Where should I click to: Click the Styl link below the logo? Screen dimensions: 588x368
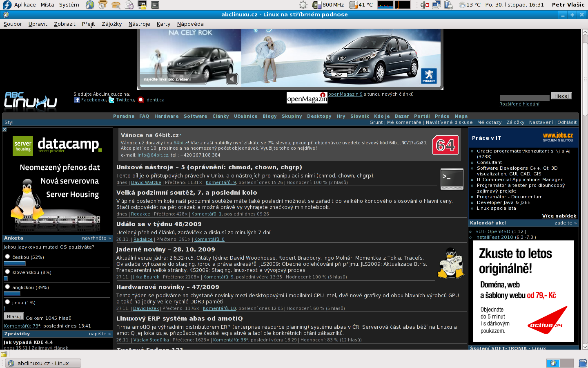9,122
